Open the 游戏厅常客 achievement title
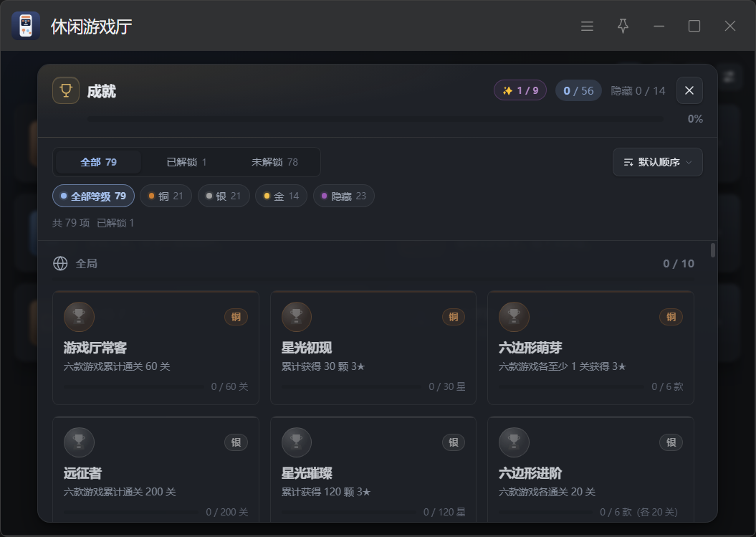 [95, 348]
